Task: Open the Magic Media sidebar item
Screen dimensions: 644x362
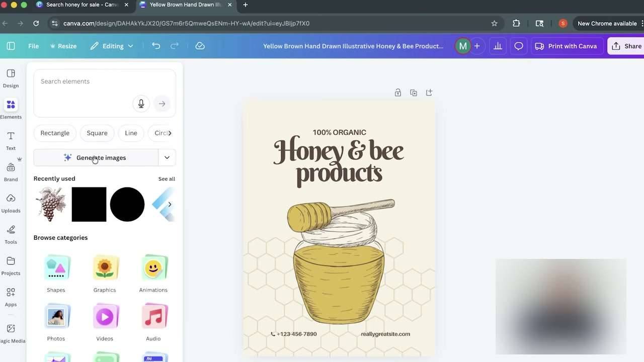Action: tap(11, 333)
